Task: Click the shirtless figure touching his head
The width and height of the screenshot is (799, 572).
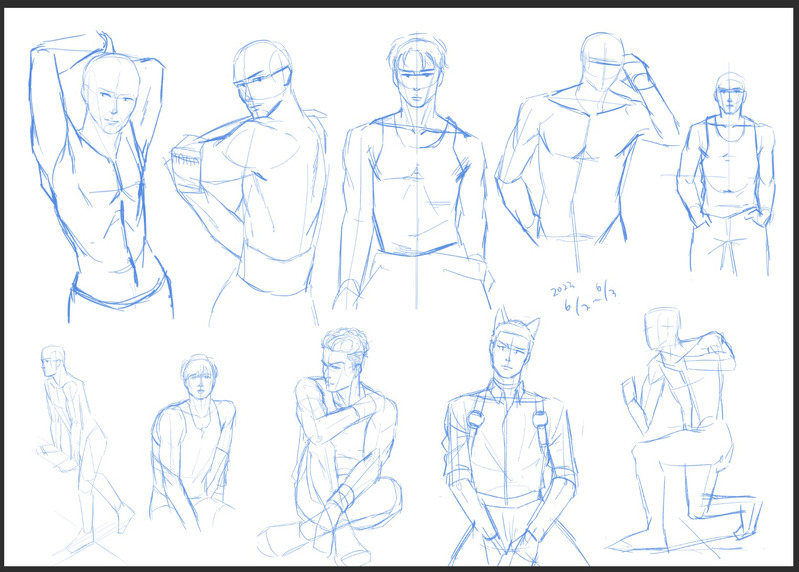Action: click(587, 152)
